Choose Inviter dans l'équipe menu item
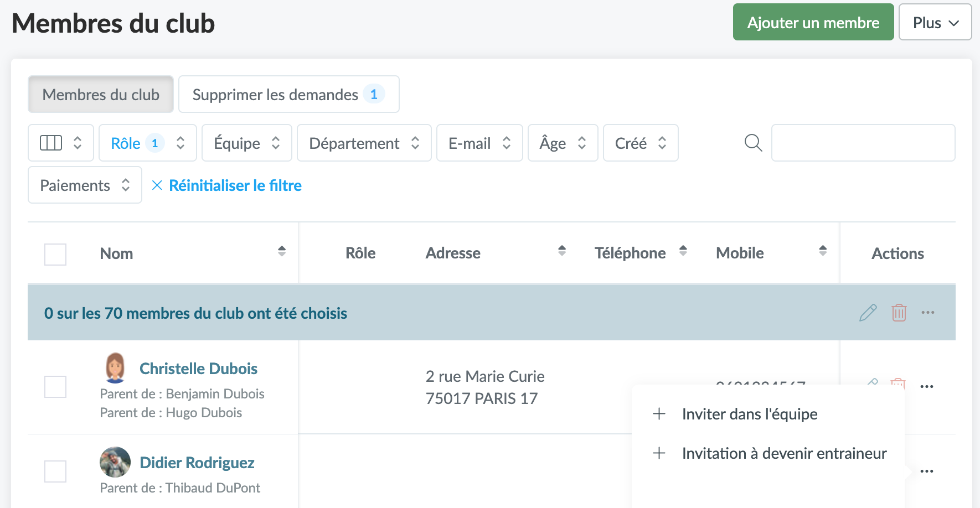980x508 pixels. point(749,414)
